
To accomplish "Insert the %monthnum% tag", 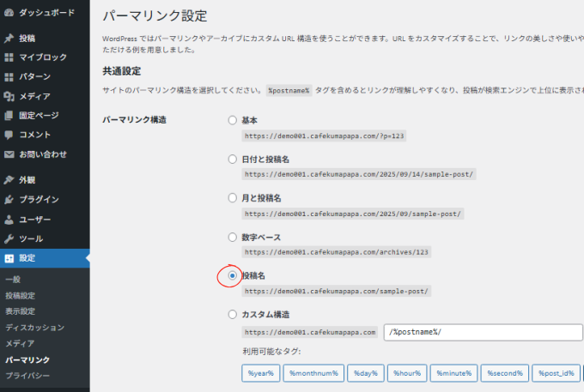I will point(313,373).
